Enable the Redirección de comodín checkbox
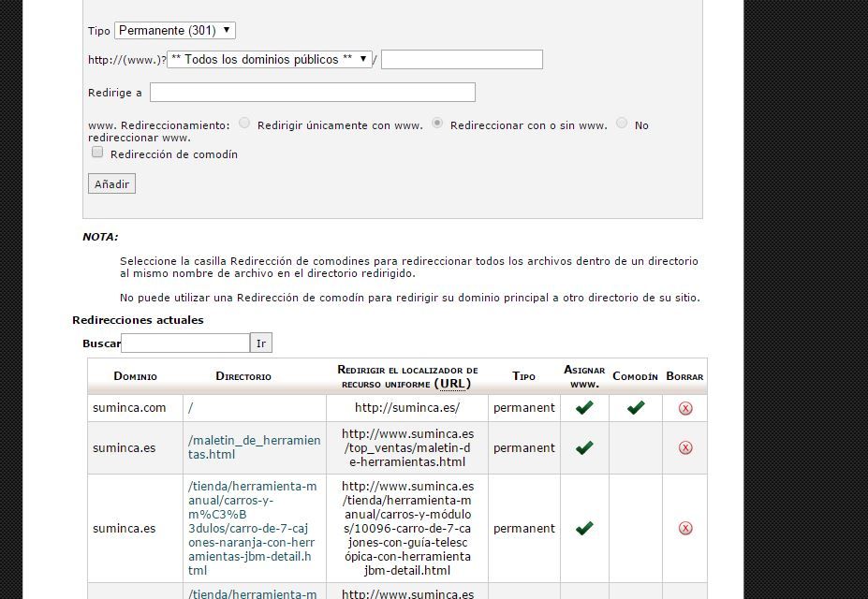This screenshot has width=868, height=599. [97, 153]
